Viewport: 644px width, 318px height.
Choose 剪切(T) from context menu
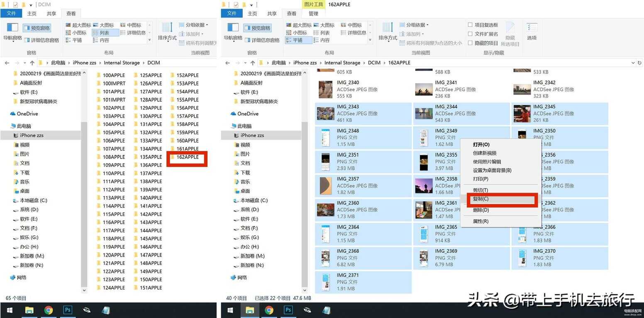[x=501, y=190]
